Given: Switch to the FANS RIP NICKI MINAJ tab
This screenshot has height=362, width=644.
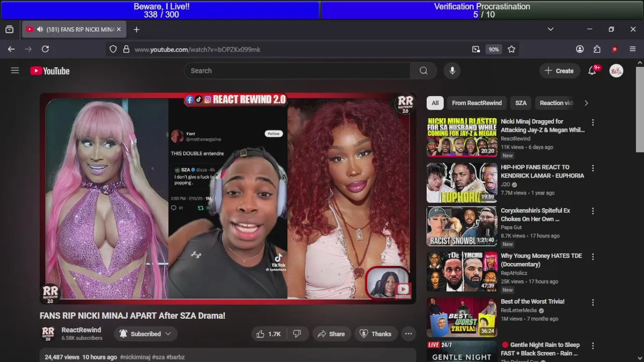Looking at the screenshot, I should (x=74, y=29).
